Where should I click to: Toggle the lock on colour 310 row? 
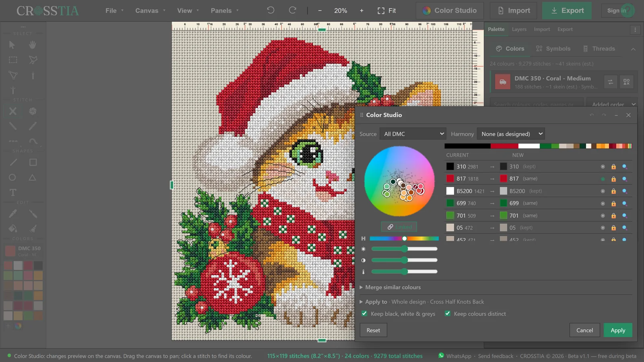pos(613,167)
